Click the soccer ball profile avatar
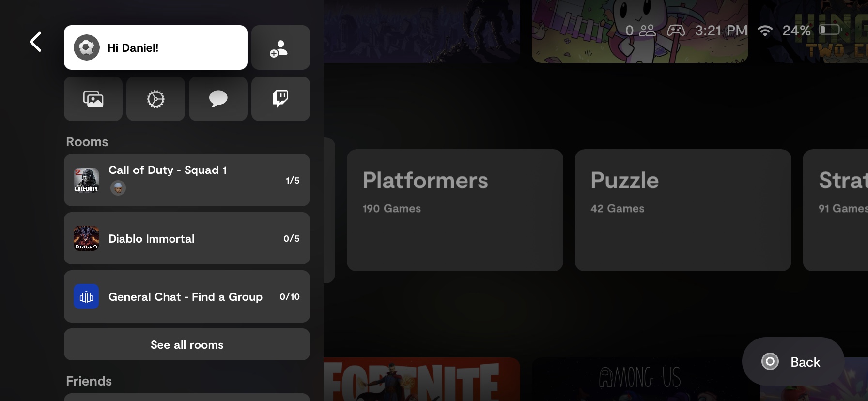Screen dimensions: 868x401 click(87, 47)
